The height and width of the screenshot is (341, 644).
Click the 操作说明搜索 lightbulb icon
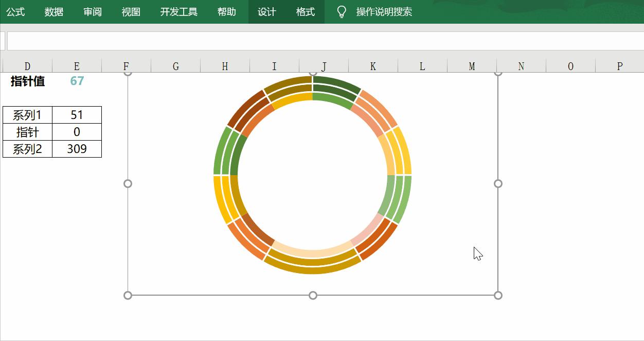[x=343, y=11]
